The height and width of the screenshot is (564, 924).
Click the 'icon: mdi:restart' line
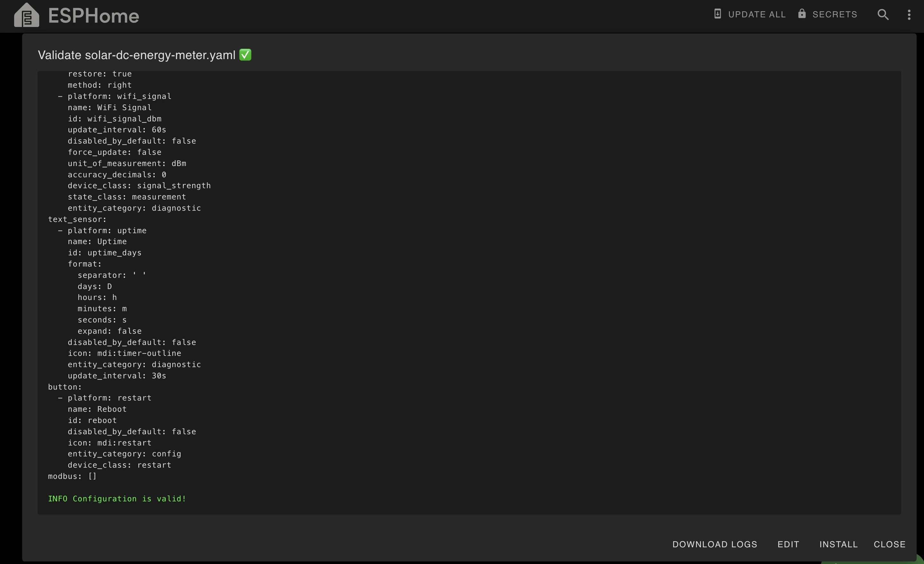pyautogui.click(x=110, y=443)
